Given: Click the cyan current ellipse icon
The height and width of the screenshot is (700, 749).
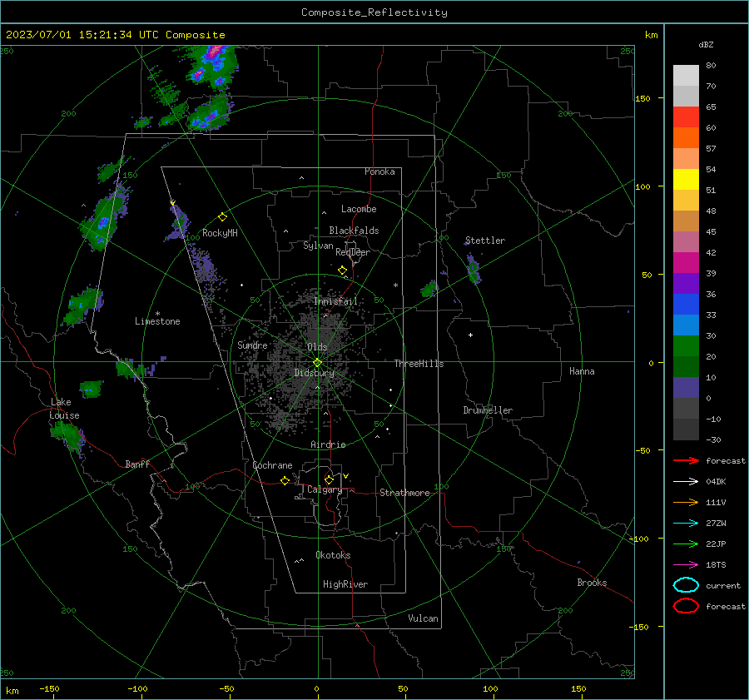Looking at the screenshot, I should (686, 585).
